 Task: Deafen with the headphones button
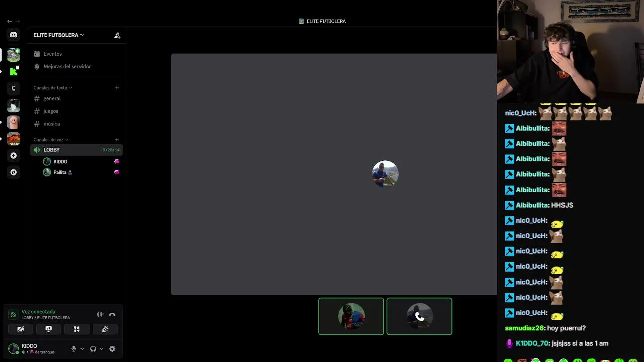pos(93,349)
